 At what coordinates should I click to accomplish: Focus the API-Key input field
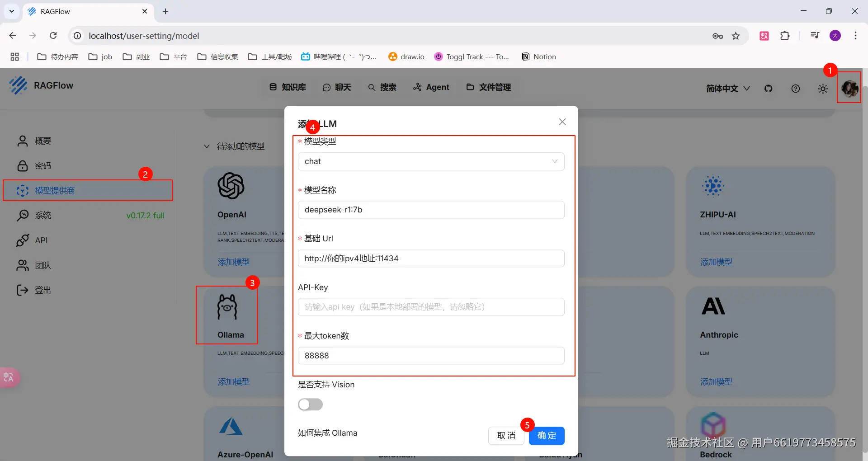[431, 307]
